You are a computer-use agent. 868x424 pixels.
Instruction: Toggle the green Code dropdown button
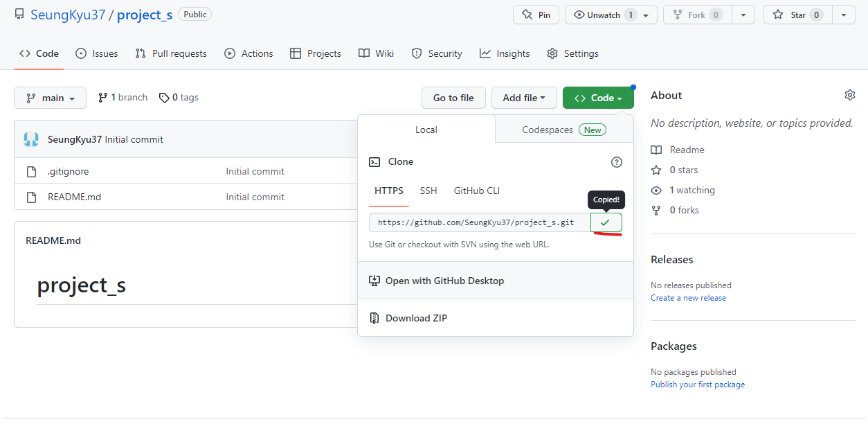[598, 98]
